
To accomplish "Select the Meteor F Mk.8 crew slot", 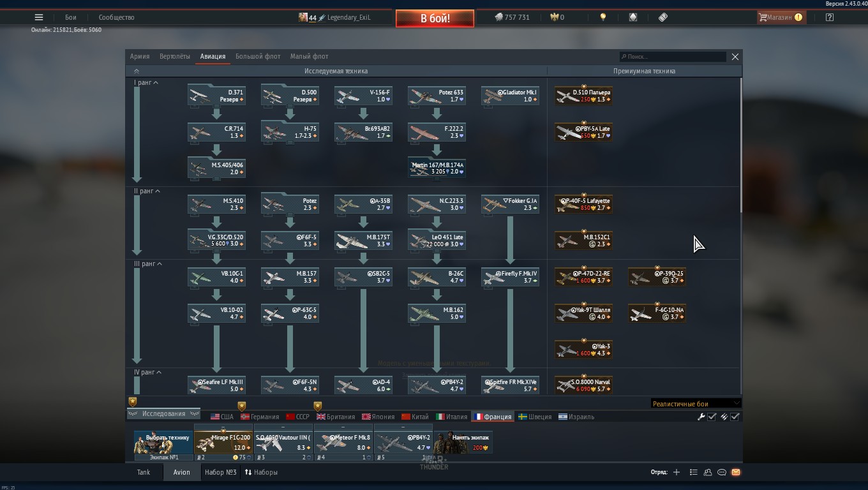I will 343,442.
